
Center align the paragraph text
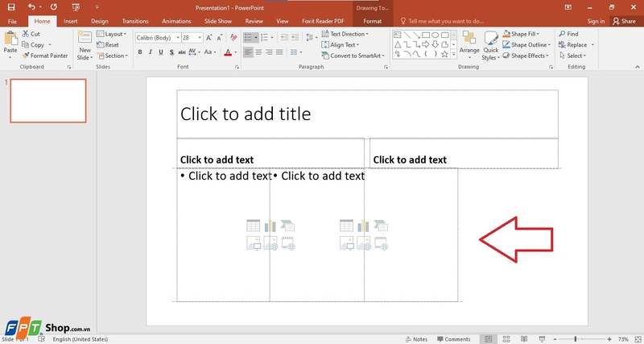coord(258,52)
